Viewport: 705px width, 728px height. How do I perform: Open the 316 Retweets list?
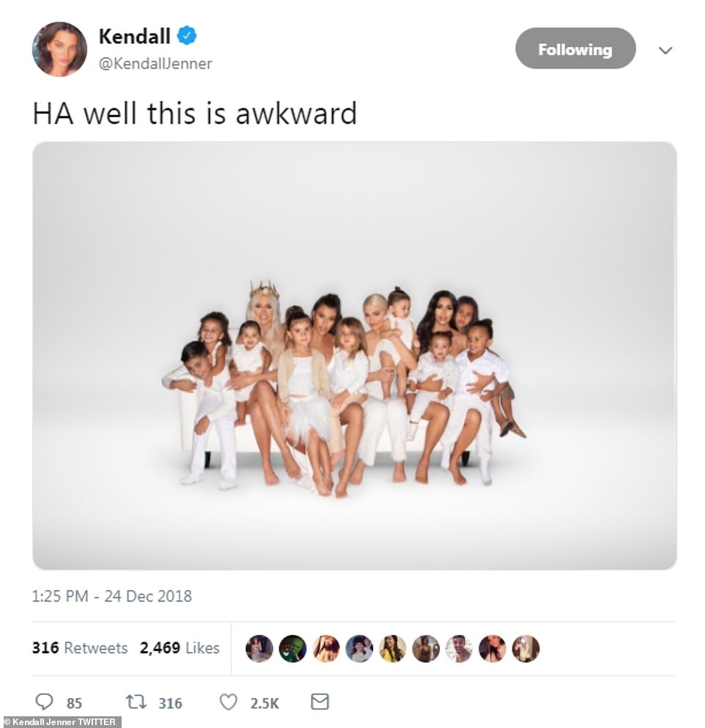pyautogui.click(x=79, y=647)
